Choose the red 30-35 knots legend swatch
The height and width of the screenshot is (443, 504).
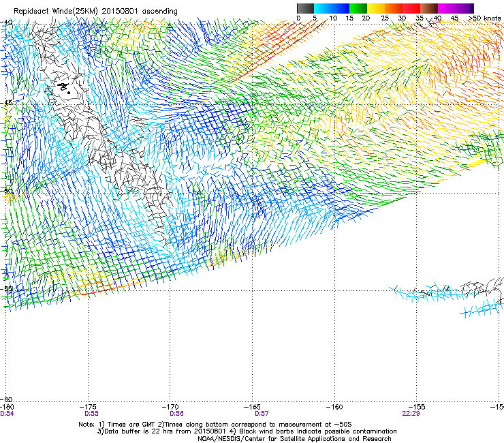click(x=411, y=8)
